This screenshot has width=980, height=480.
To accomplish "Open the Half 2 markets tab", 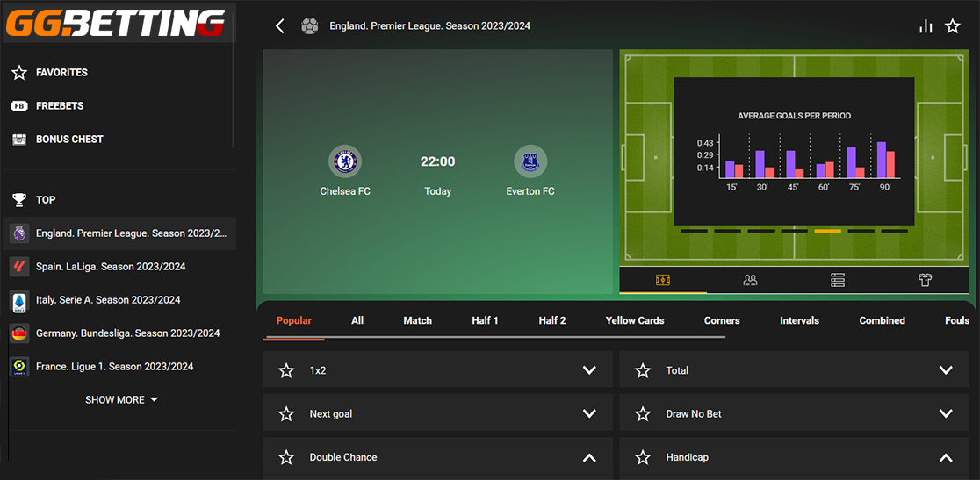I will tap(552, 321).
